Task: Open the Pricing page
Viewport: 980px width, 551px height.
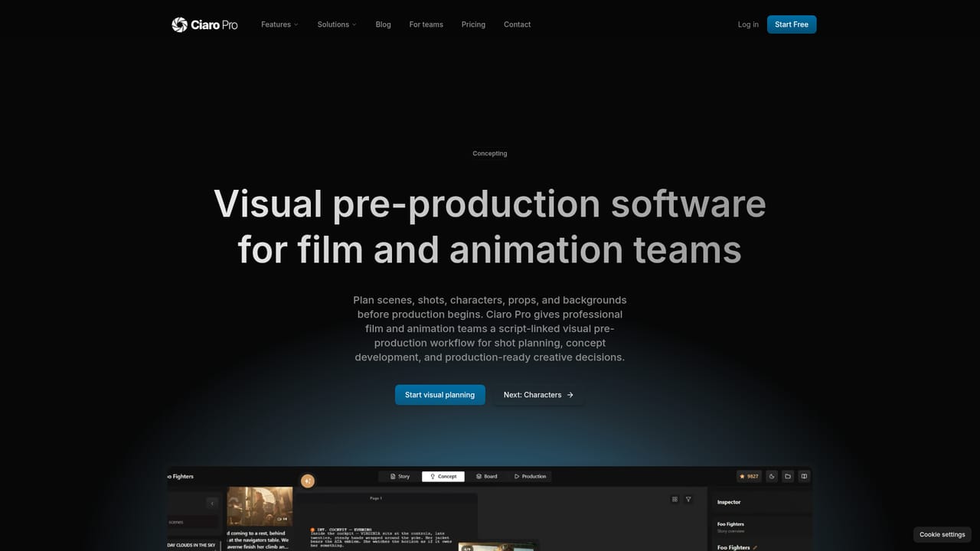Action: tap(473, 24)
